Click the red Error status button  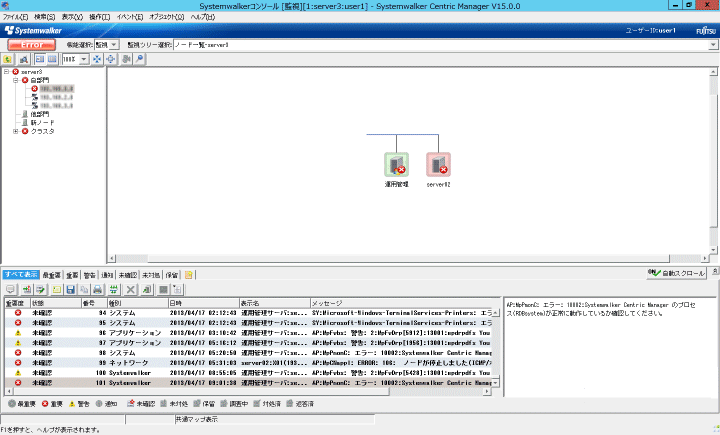tap(32, 45)
